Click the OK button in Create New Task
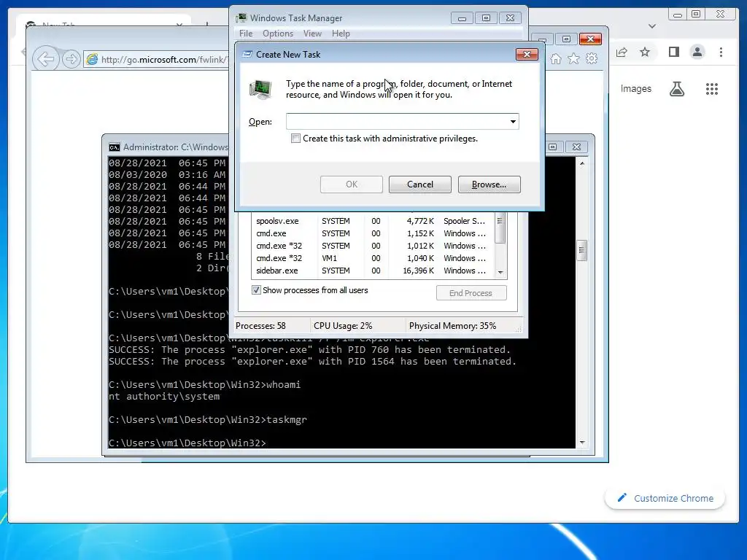Image resolution: width=747 pixels, height=560 pixels. tap(352, 184)
